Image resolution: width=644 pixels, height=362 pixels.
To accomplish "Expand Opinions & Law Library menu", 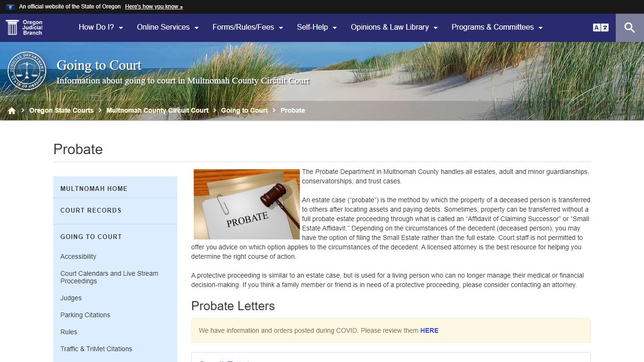I will pyautogui.click(x=395, y=27).
